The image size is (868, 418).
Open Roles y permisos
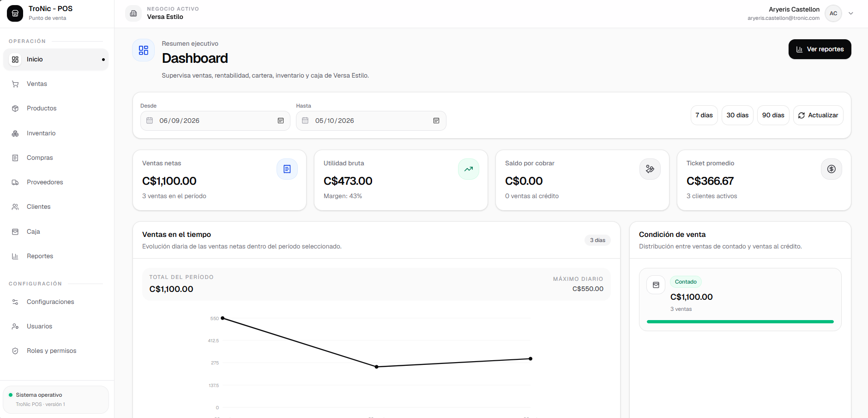(56, 351)
